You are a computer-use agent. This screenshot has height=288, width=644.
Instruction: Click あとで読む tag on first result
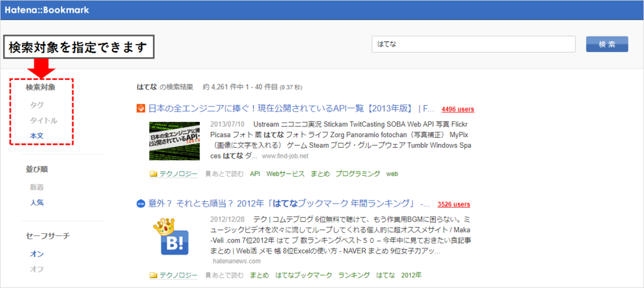(228, 174)
